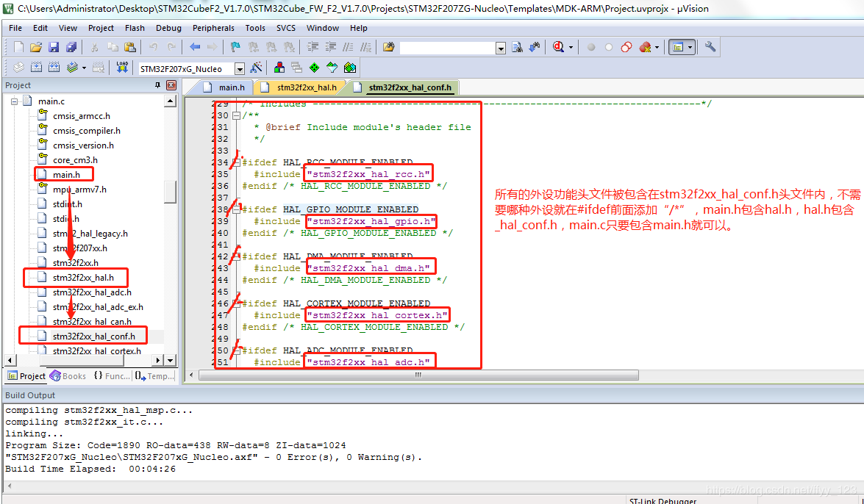Switch to the Books panel tab

[x=68, y=376]
